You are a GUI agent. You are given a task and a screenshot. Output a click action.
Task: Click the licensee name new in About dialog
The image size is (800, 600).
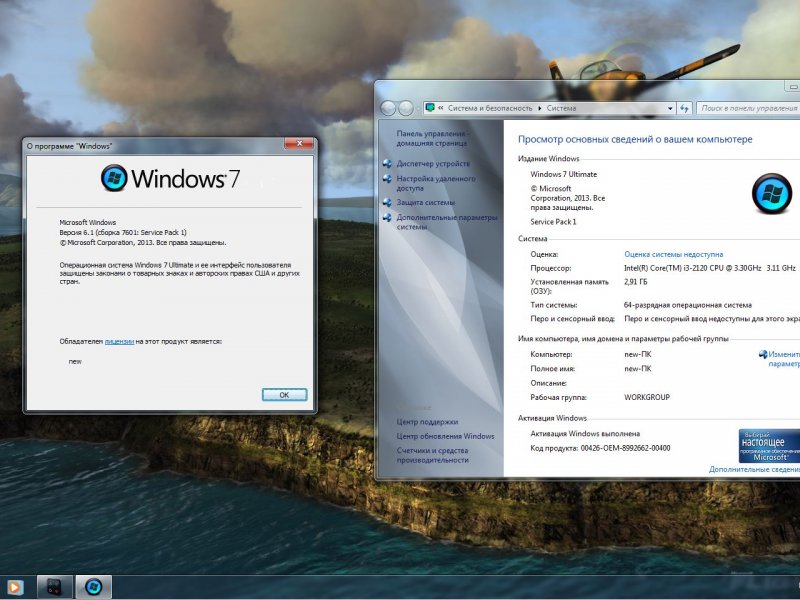pyautogui.click(x=75, y=361)
